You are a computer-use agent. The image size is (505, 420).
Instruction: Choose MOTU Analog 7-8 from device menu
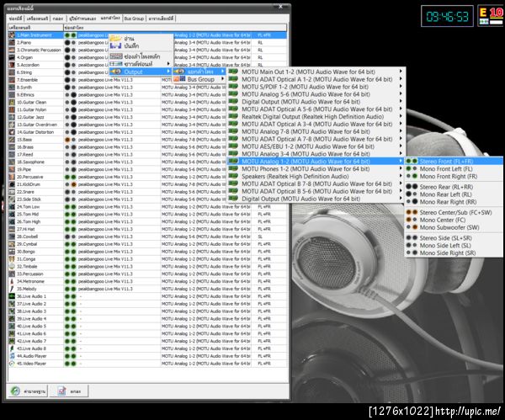point(316,131)
